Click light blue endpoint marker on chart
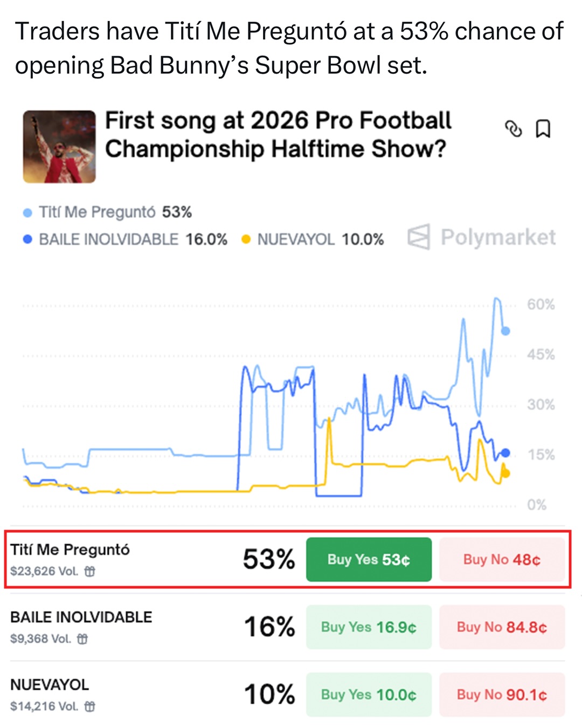This screenshot has height=728, width=582. point(505,331)
